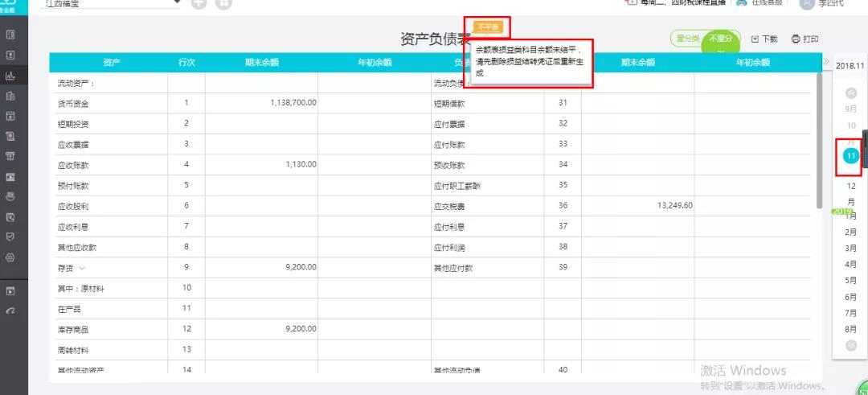Click the user avatar for 李四代
Screen dimensions: 868x395
tap(808, 2)
